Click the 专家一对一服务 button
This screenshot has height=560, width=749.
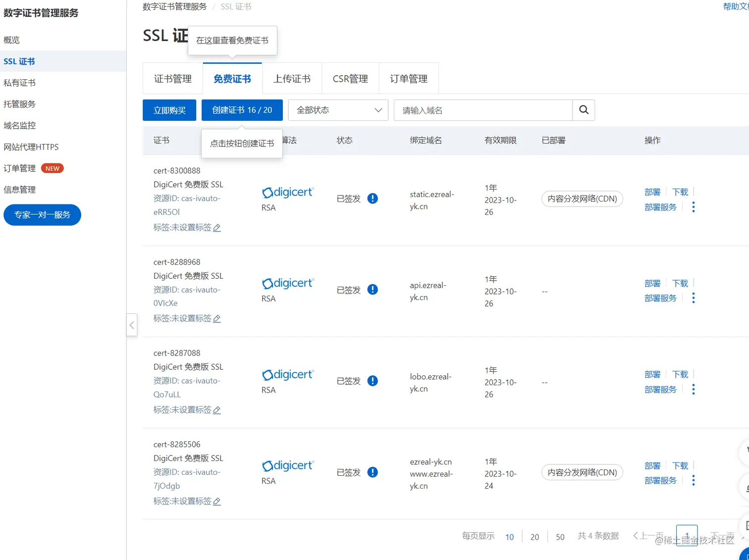coord(42,215)
